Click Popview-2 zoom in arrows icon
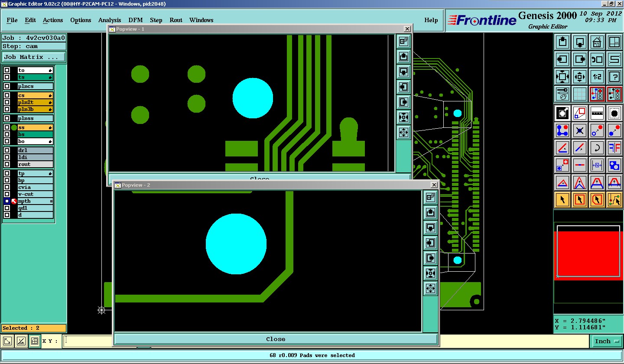Image resolution: width=624 pixels, height=364 pixels. (x=430, y=273)
